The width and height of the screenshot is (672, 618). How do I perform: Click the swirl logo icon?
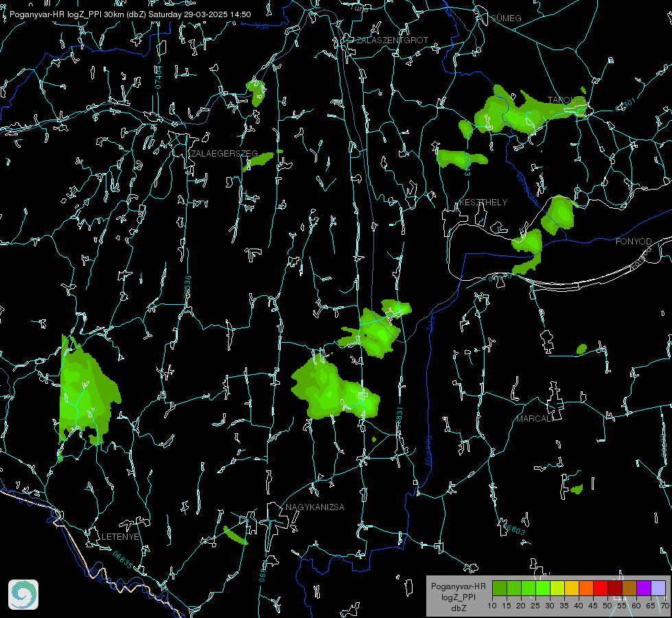pos(23,595)
